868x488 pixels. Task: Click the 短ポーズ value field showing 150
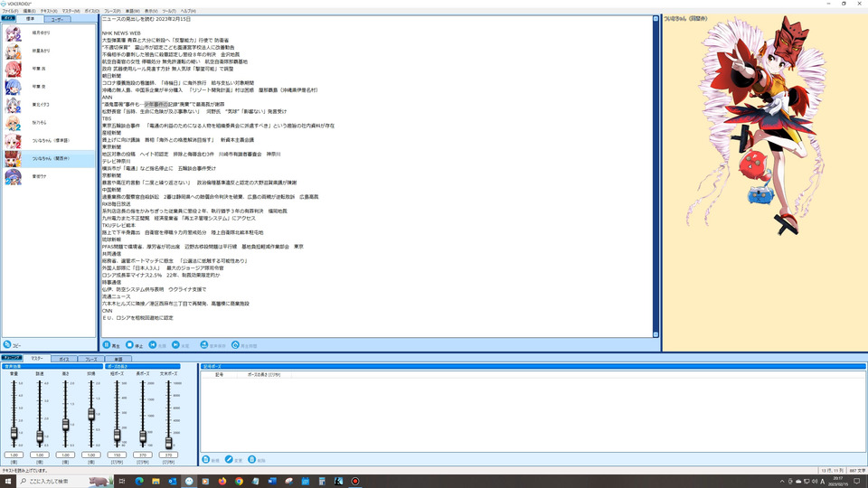(x=117, y=455)
